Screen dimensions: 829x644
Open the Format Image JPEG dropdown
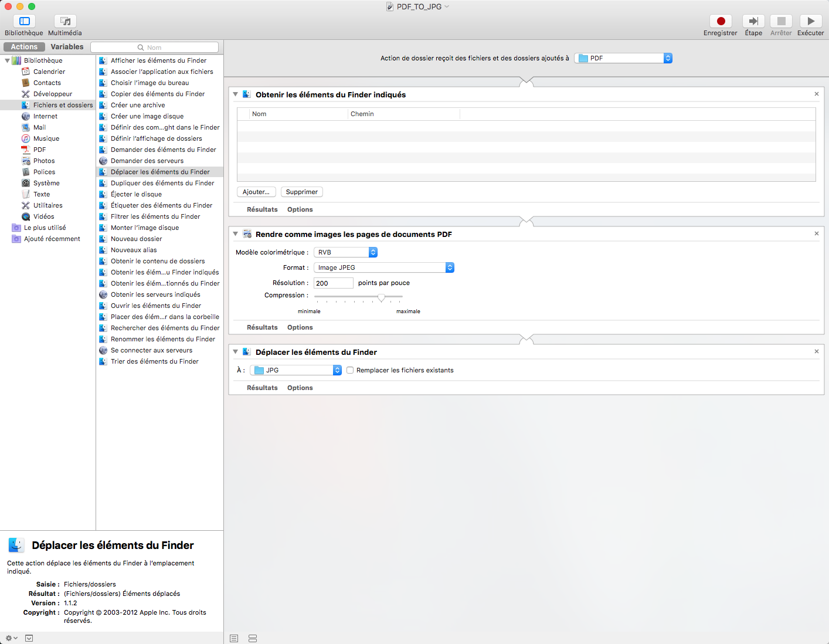(384, 267)
